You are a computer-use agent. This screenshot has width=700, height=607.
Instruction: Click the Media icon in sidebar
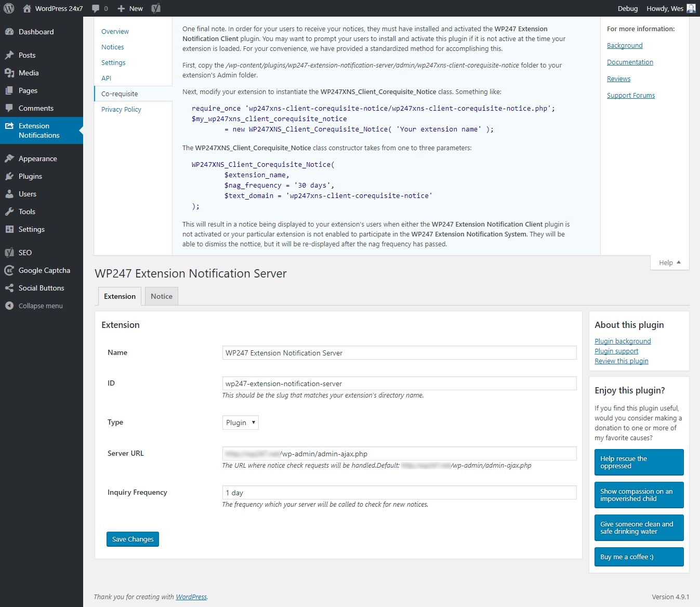[x=9, y=73]
